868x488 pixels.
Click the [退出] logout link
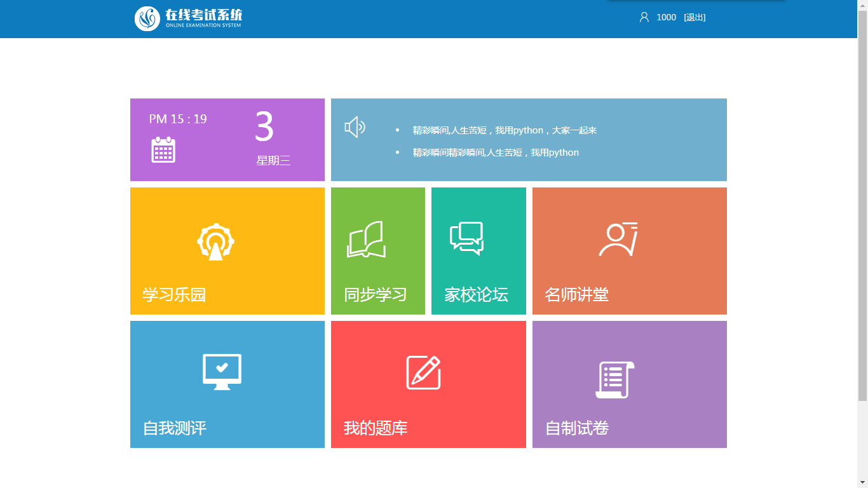coord(695,17)
